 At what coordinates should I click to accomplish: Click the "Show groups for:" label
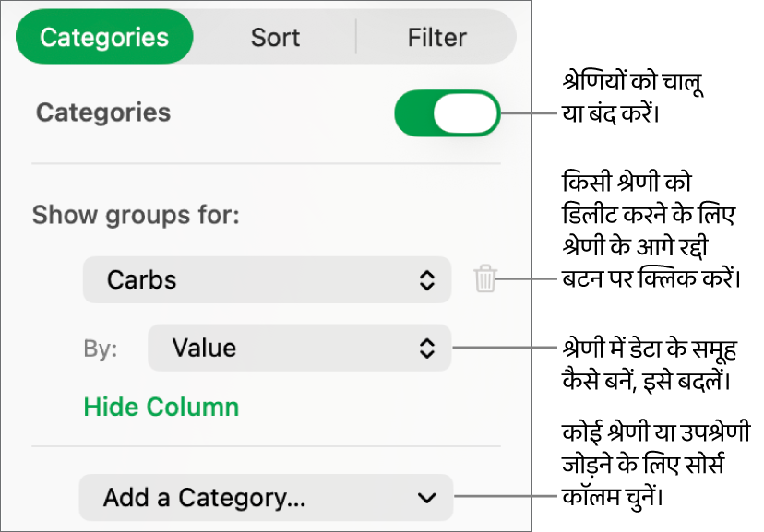(136, 216)
